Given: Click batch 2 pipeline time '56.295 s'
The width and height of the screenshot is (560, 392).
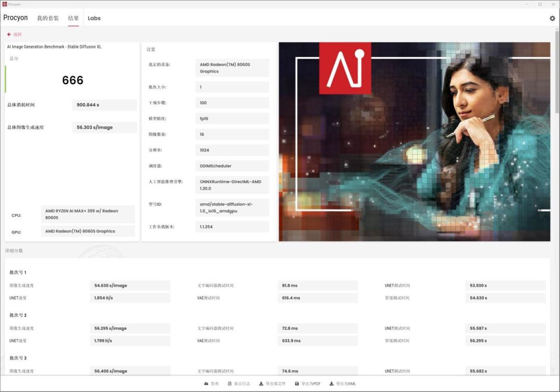Looking at the screenshot, I should [x=506, y=341].
